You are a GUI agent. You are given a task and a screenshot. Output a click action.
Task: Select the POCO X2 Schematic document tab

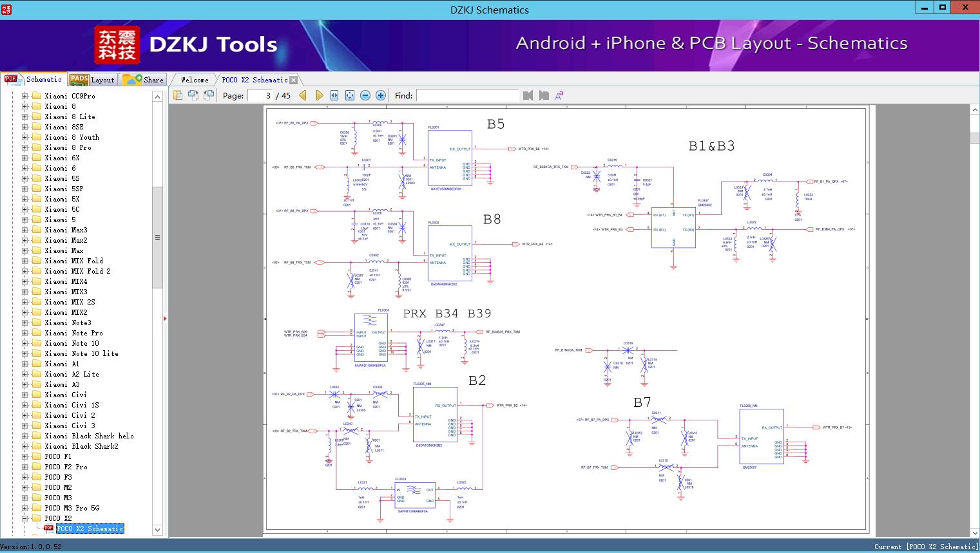pyautogui.click(x=255, y=80)
